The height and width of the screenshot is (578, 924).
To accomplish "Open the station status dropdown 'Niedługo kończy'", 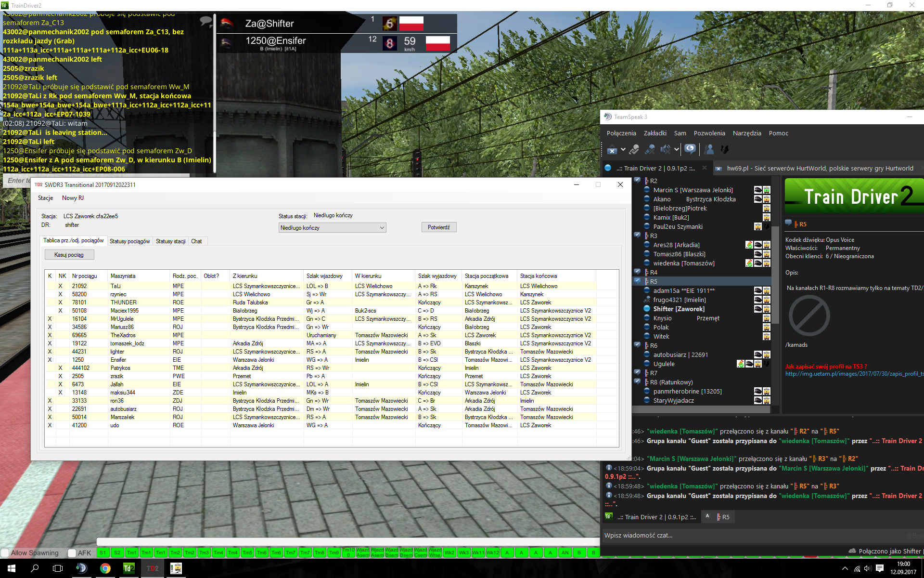I will pos(333,227).
